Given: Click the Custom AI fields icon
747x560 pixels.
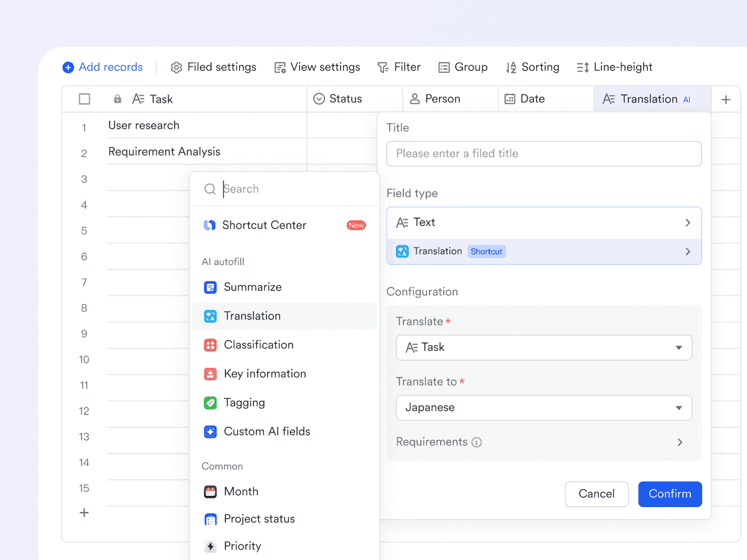Looking at the screenshot, I should (x=210, y=431).
